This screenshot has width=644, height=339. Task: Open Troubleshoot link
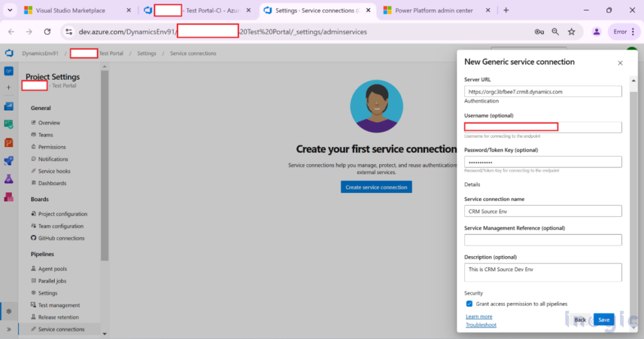pos(481,325)
